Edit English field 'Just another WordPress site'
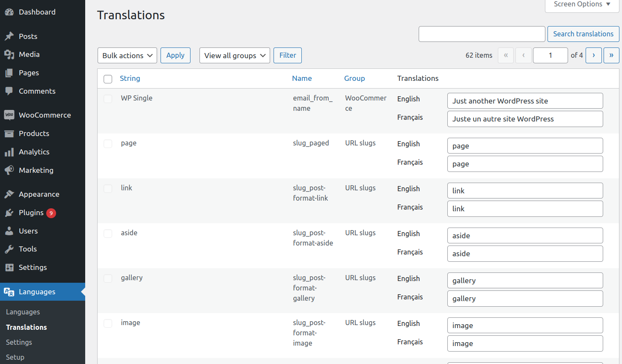Viewport: 622px width, 364px height. pos(525,101)
